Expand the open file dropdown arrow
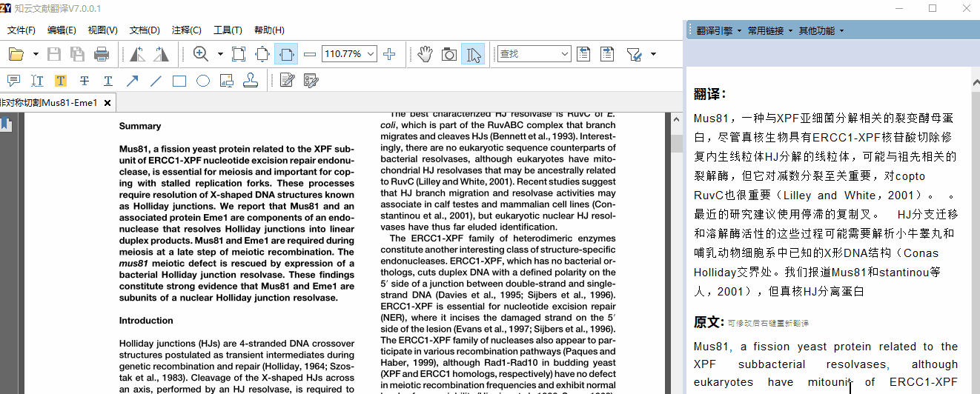This screenshot has width=980, height=394. tap(36, 54)
